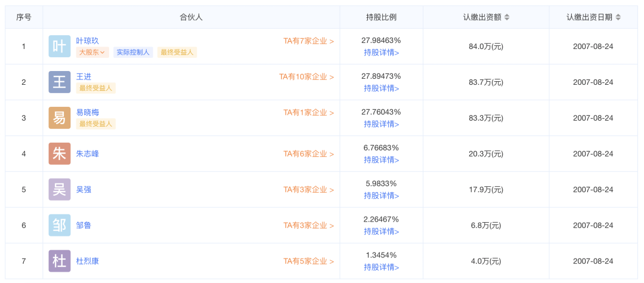644x283 pixels.
Task: Open 持股详情 under 27.76043%
Action: click(x=382, y=124)
